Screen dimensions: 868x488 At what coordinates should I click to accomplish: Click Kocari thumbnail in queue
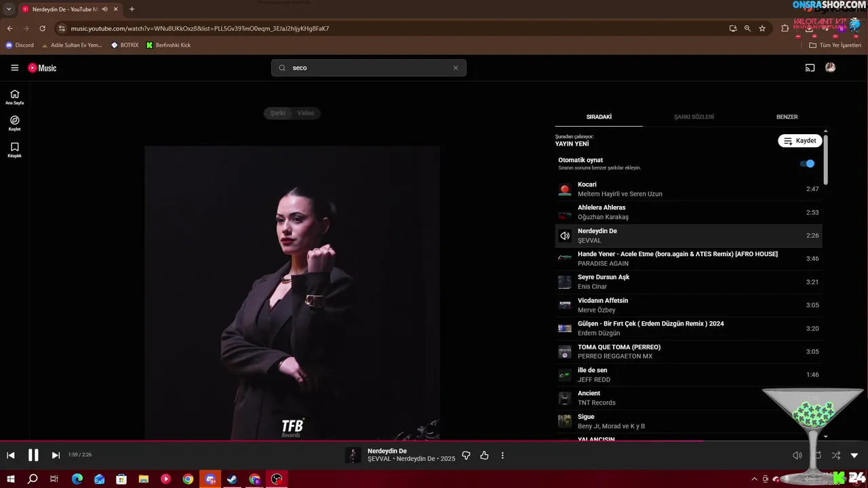(x=564, y=189)
